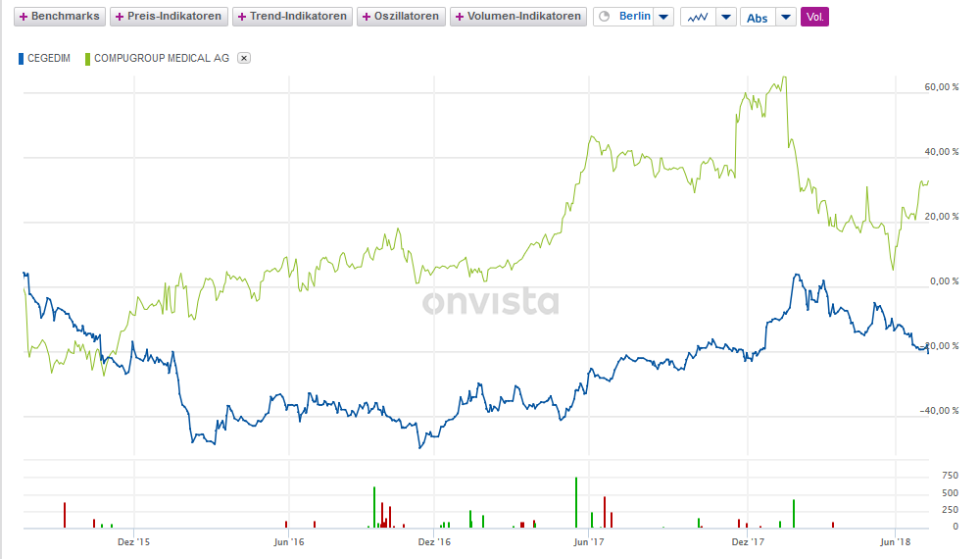
Task: Click the line chart type icon
Action: 698,17
